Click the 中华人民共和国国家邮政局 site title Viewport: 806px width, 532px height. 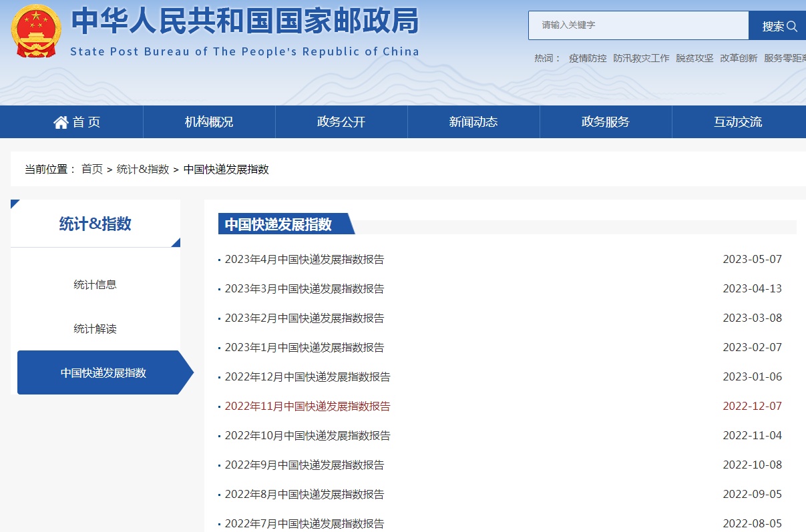tap(245, 21)
